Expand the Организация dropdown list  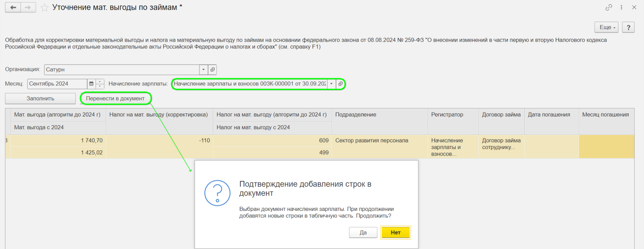[x=204, y=70]
